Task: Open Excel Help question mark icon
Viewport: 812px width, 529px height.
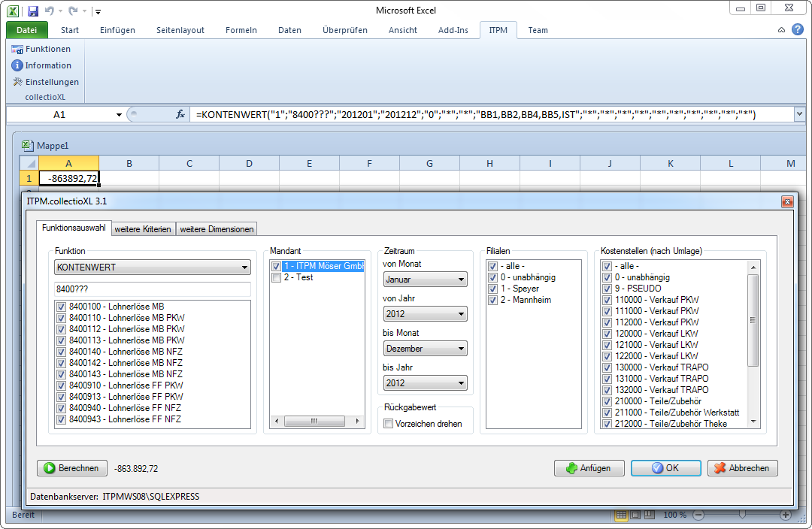Action: pos(798,29)
